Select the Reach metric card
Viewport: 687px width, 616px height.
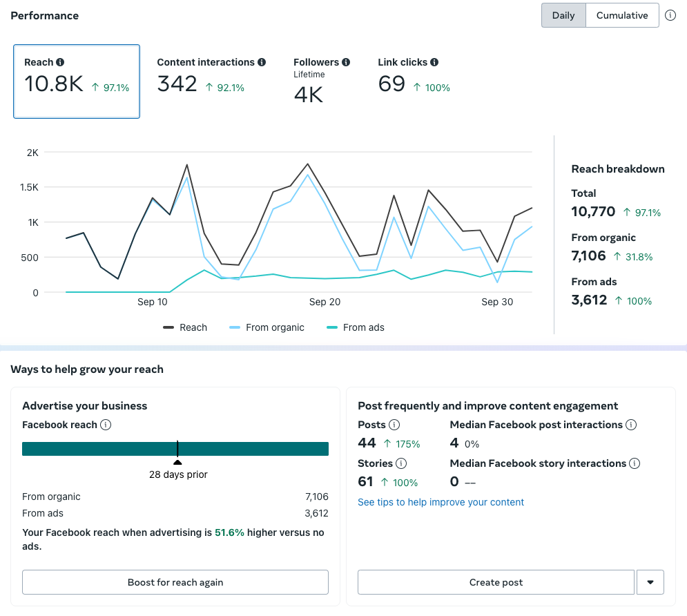coord(77,81)
